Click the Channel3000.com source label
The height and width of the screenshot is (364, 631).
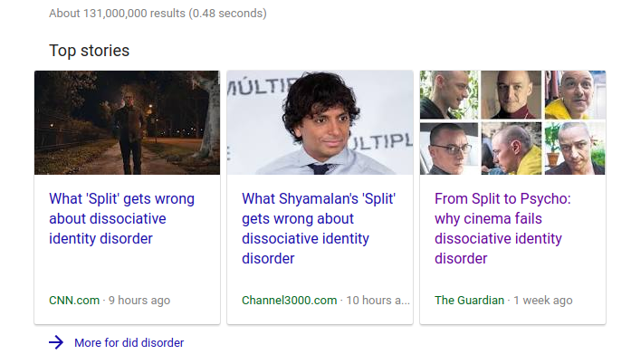tap(289, 301)
